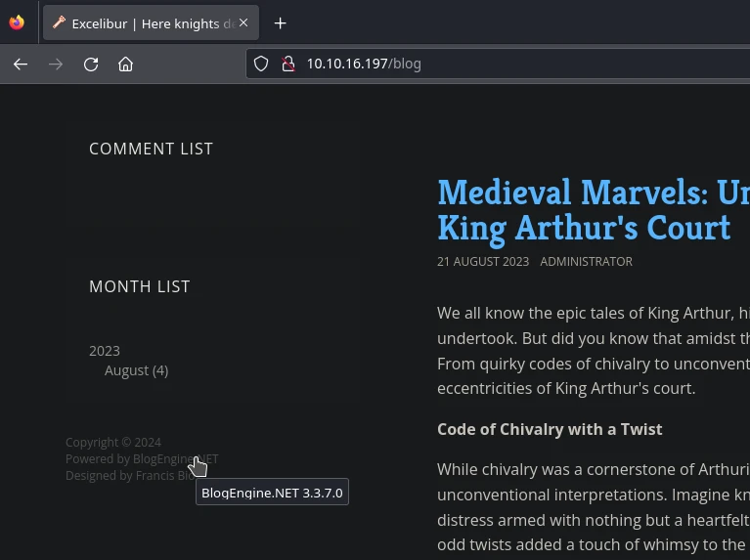750x560 pixels.
Task: Go to the browser home page
Action: point(125,64)
